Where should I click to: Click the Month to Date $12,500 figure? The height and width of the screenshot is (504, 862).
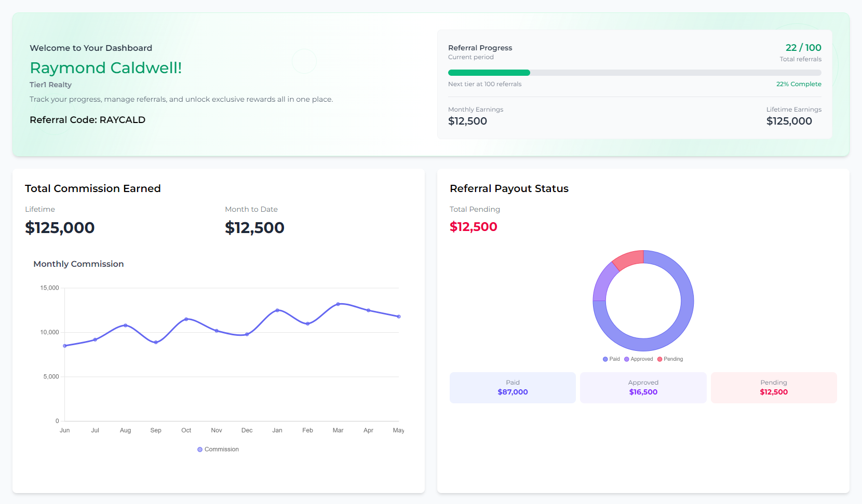pos(254,227)
